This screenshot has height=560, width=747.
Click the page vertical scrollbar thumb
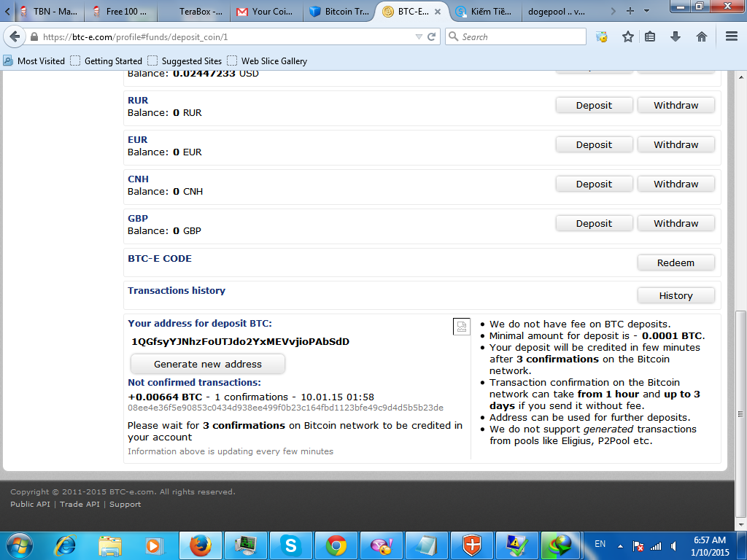[x=741, y=413]
